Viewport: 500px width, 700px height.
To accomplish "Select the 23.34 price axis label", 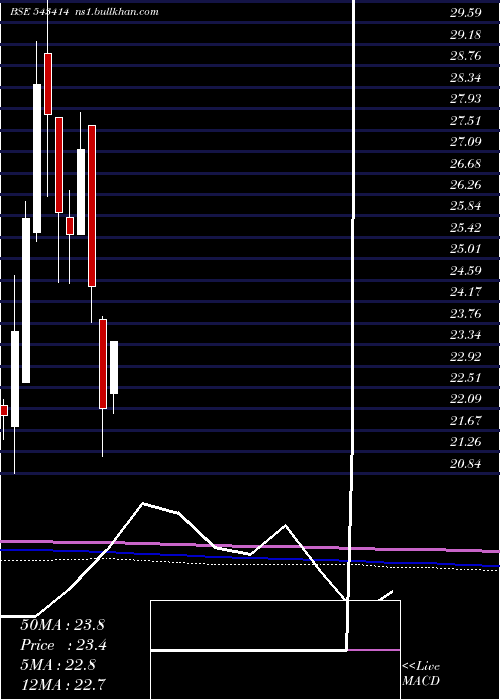I will [x=466, y=335].
